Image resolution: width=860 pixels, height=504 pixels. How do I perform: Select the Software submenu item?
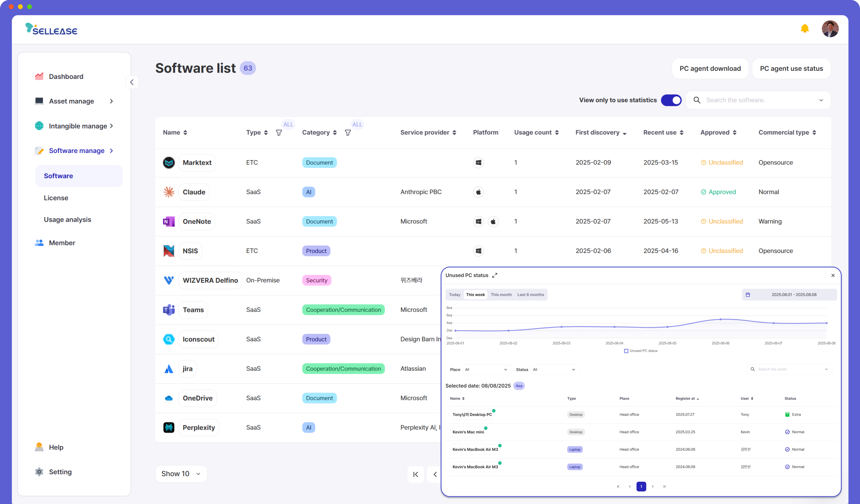pos(79,176)
